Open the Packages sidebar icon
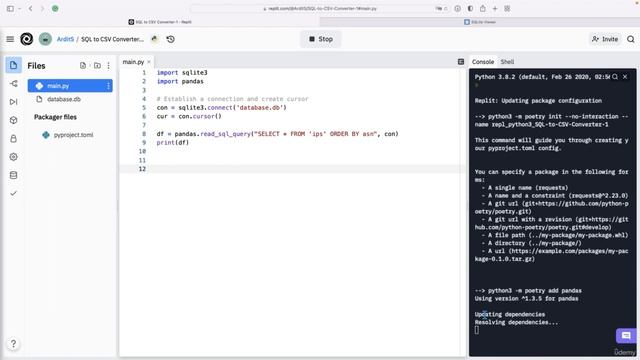The height and width of the screenshot is (360, 640). [x=13, y=120]
